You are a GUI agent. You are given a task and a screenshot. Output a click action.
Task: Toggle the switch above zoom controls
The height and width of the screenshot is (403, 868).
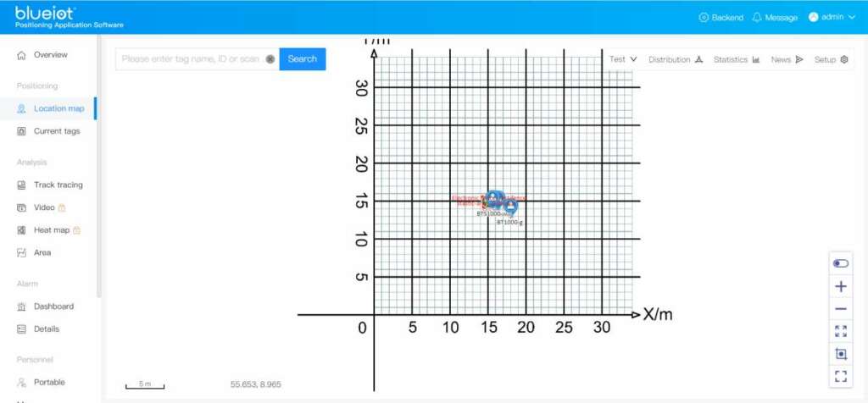(x=840, y=263)
